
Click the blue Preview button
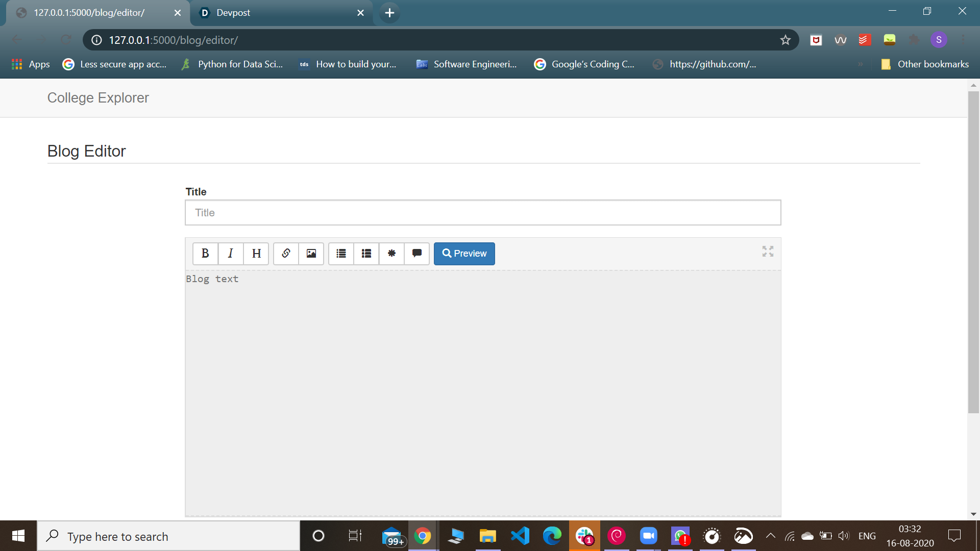464,254
